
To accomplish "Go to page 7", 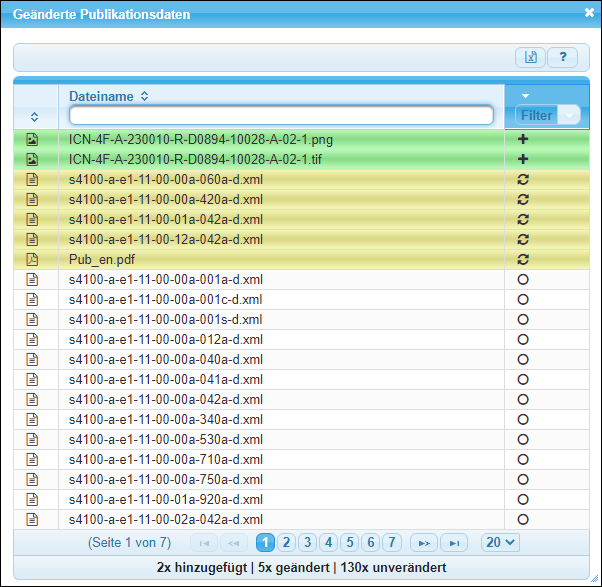I will [x=392, y=542].
